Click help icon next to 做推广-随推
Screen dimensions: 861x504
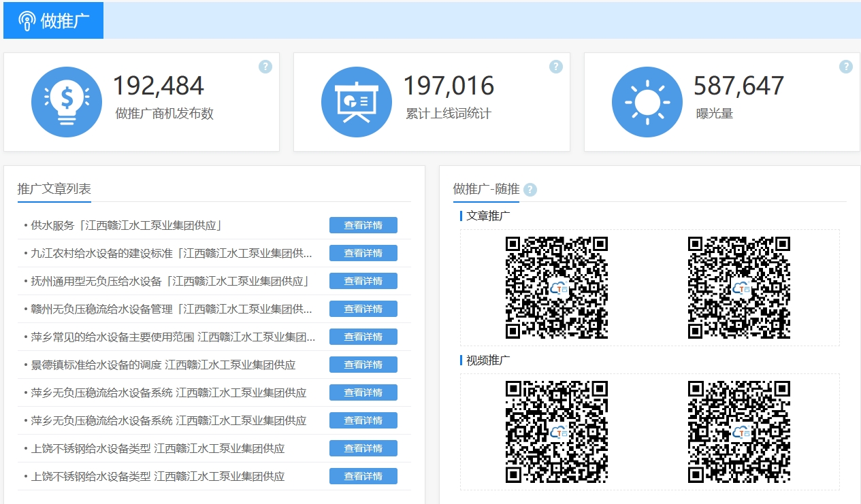[x=530, y=190]
